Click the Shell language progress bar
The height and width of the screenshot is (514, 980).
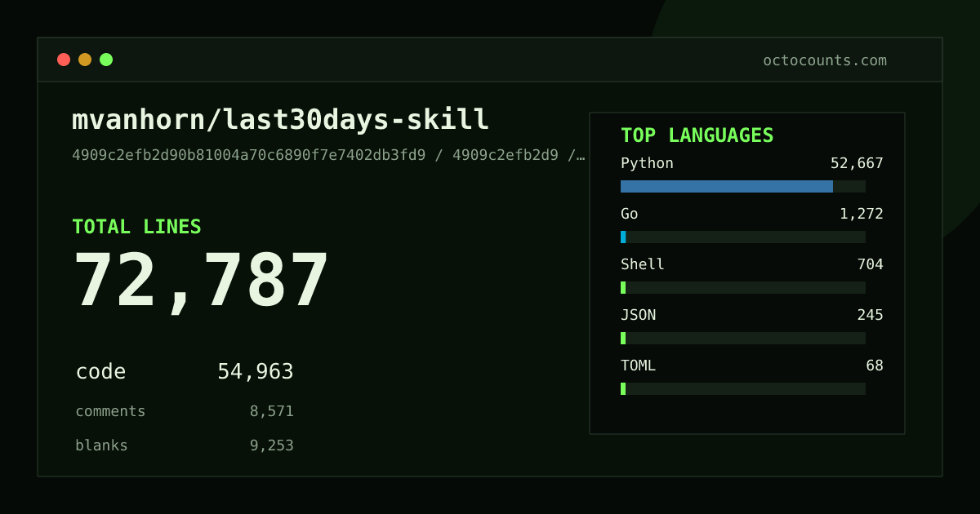743,287
